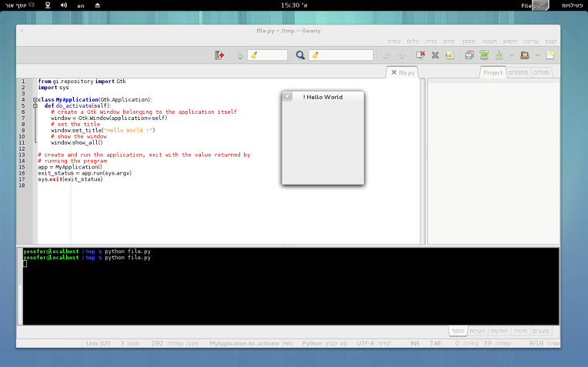Image resolution: width=588 pixels, height=367 pixels.
Task: Click line number 13 in the margin
Action: point(22,155)
